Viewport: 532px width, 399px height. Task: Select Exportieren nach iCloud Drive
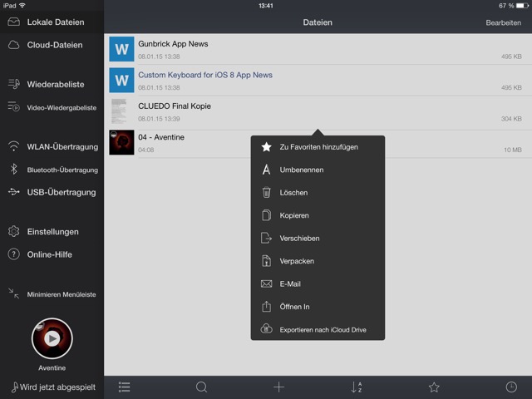[x=318, y=329]
